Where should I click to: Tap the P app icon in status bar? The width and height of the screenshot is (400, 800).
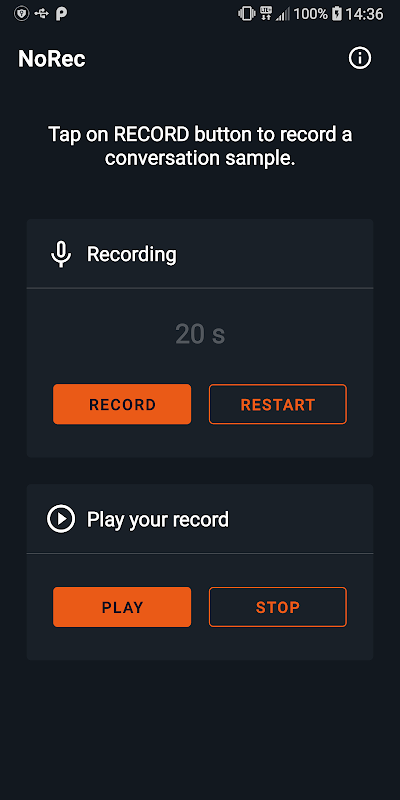[62, 14]
